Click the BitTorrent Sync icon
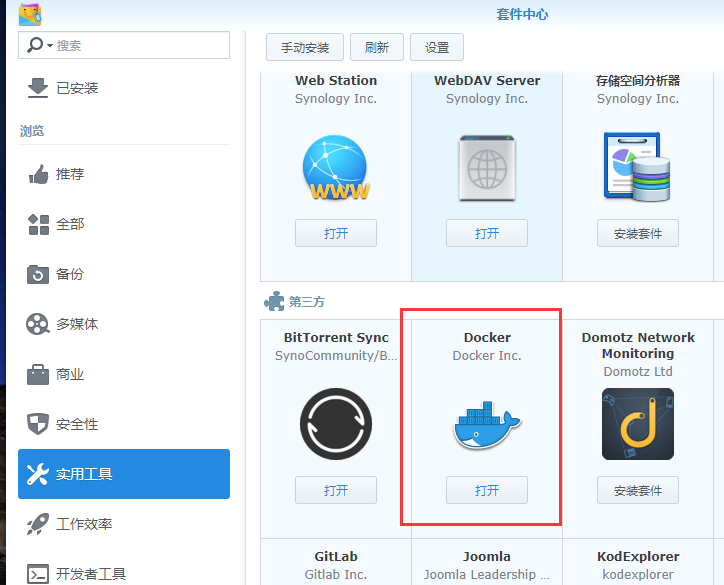Image resolution: width=724 pixels, height=585 pixels. tap(336, 423)
